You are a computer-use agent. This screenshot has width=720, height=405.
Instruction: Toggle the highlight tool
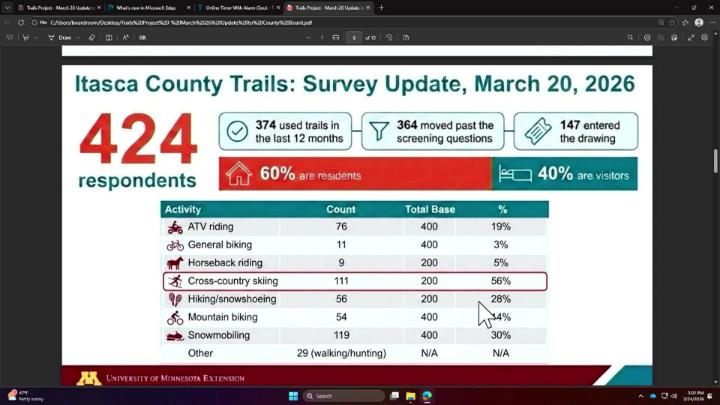click(24, 38)
